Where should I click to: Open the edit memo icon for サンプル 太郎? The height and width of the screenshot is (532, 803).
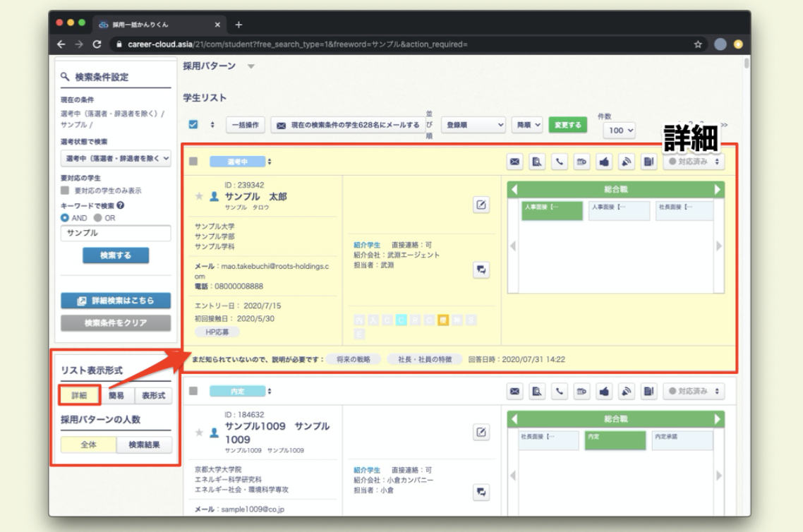(481, 205)
